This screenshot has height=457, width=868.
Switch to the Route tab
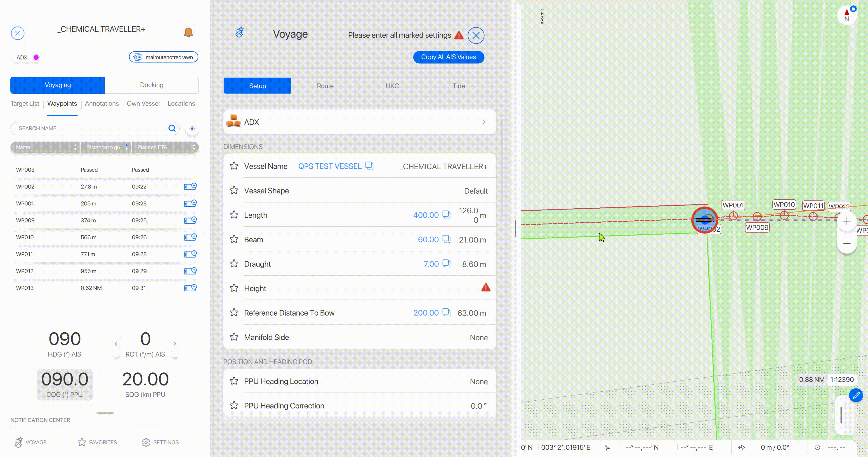point(325,86)
